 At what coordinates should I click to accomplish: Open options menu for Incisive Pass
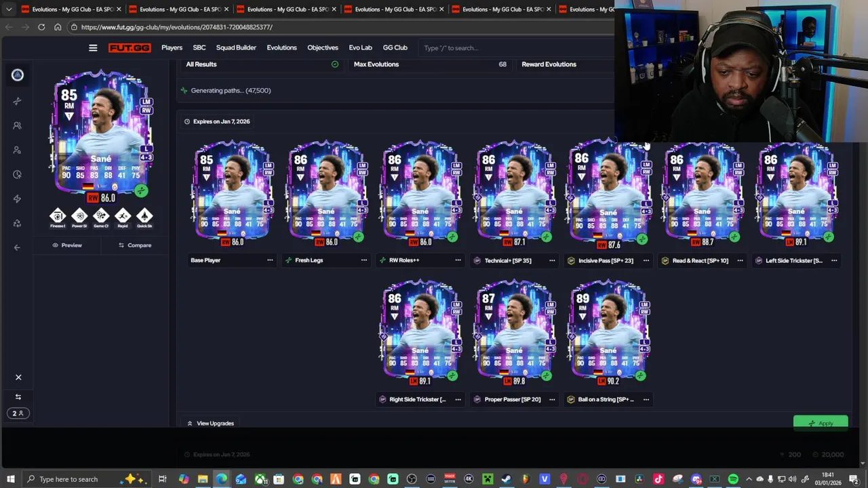[x=646, y=260]
